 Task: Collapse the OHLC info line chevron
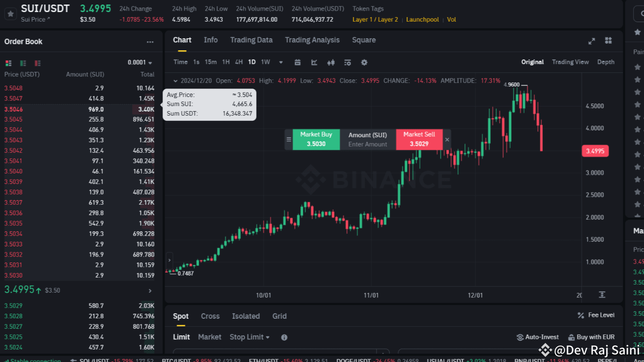pos(175,80)
